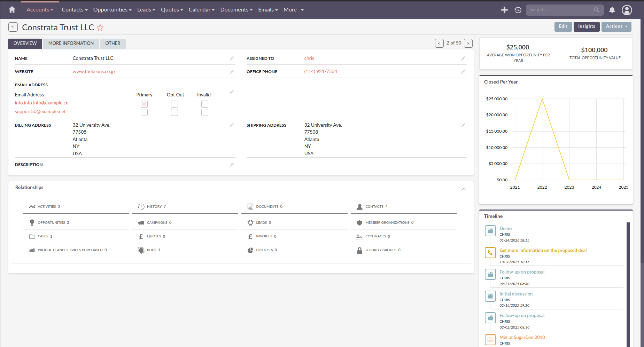Edit the Website field pencil icon
Viewport: 644px width, 347px height.
pos(232,72)
